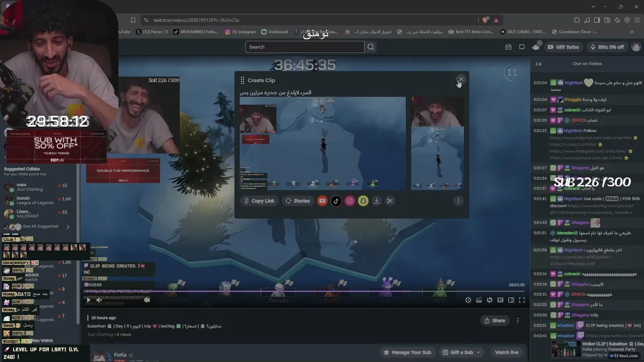
Task: Open the Brave Rewards triangle icon
Action: [496, 20]
